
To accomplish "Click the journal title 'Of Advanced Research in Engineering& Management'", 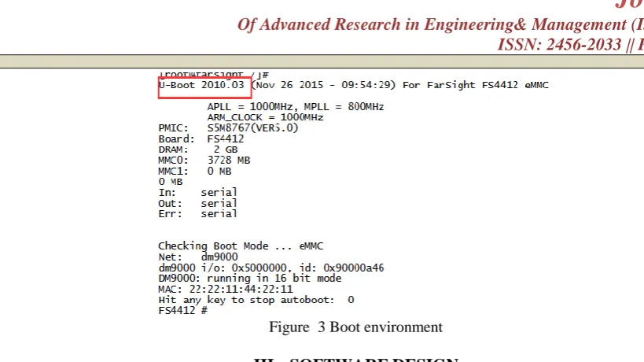I will tap(432, 24).
